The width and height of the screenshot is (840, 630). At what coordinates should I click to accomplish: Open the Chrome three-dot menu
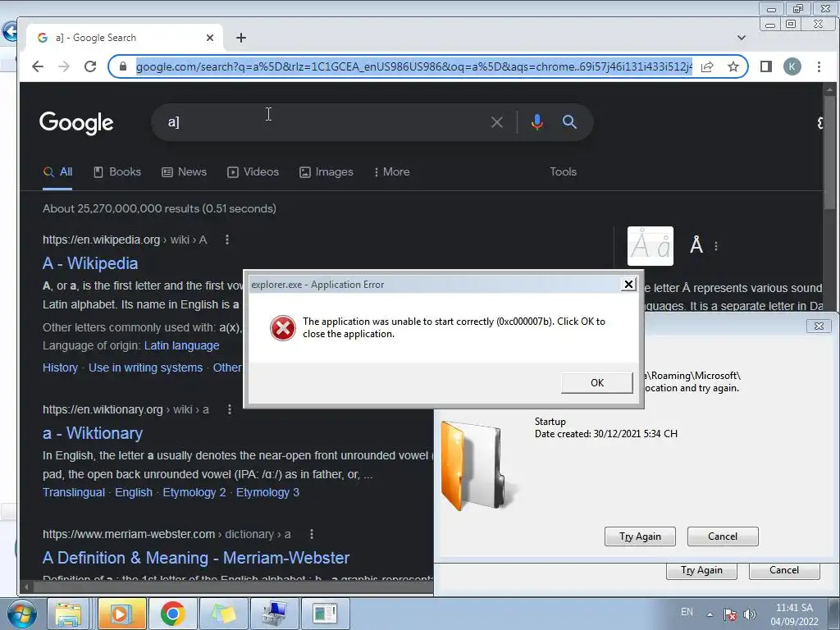819,66
